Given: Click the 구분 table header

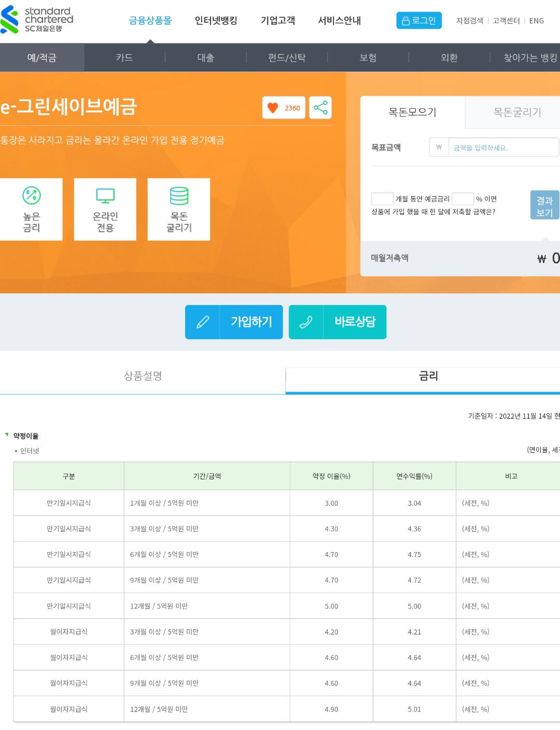Looking at the screenshot, I should click(x=69, y=476).
